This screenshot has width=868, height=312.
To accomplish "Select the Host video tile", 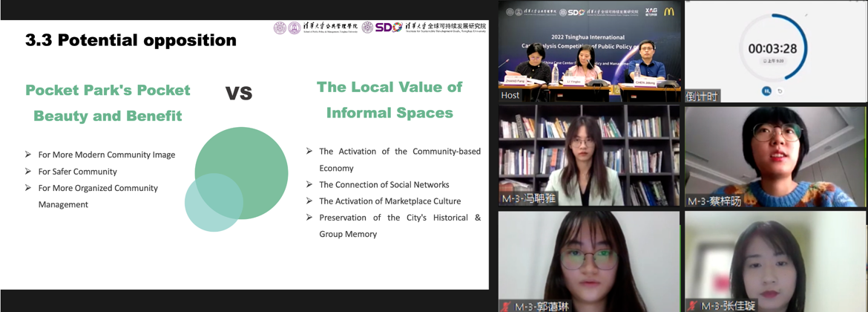I will [588, 52].
